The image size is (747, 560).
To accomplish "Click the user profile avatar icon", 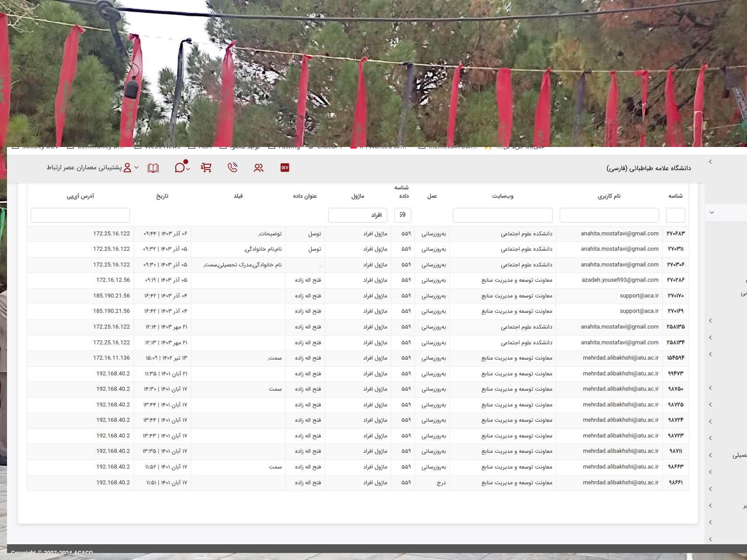I will [x=127, y=168].
